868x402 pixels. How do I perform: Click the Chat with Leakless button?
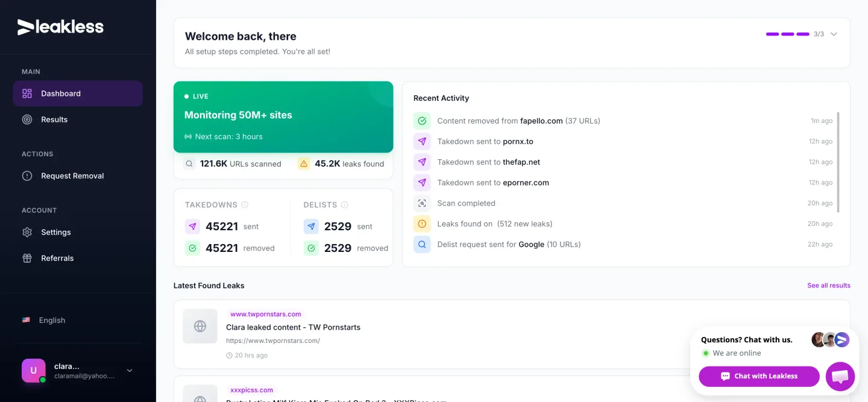tap(759, 376)
